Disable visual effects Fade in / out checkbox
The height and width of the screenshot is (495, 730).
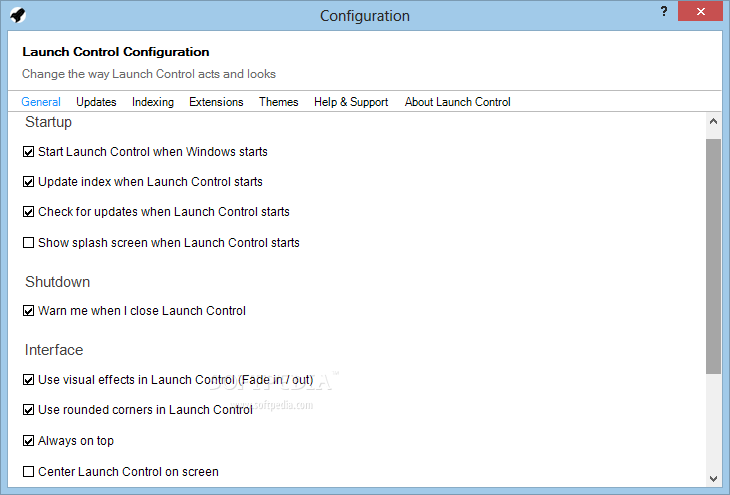coord(28,380)
